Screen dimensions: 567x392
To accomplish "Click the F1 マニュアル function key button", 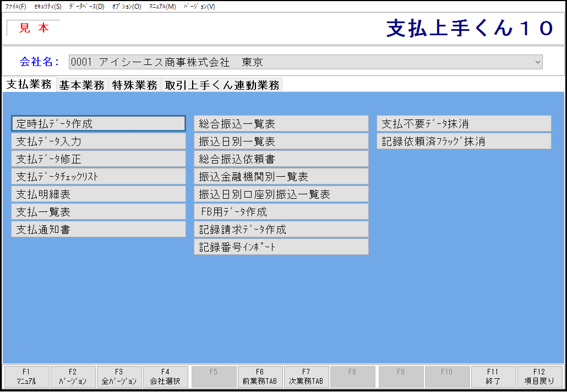I will point(26,377).
